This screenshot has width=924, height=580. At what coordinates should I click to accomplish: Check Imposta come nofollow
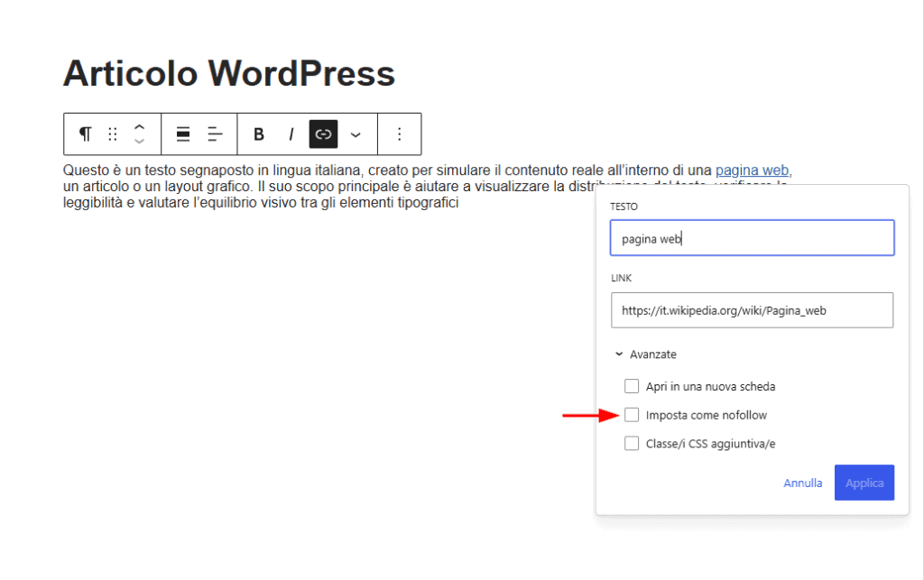click(631, 415)
